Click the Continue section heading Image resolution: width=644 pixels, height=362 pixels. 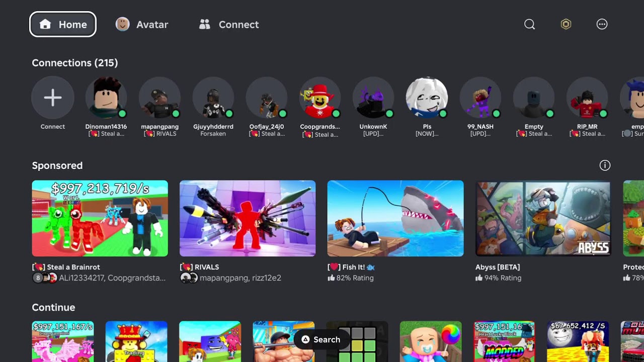pos(53,307)
